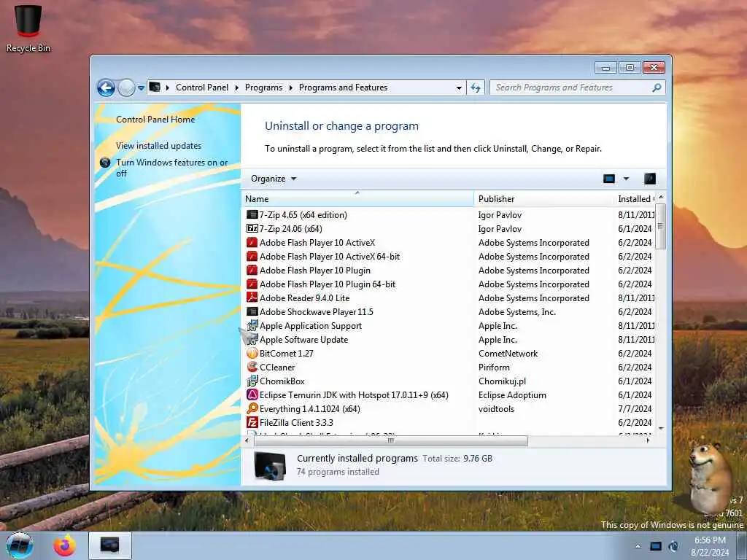Screen dimensions: 747x560
Task: Click the Everything 1.4.1.1024 magnifier icon
Action: (252, 408)
